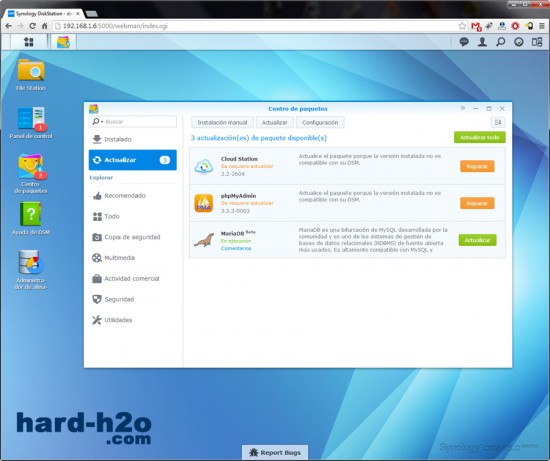550x461 pixels.
Task: Click the browser back arrow
Action: click(x=8, y=26)
